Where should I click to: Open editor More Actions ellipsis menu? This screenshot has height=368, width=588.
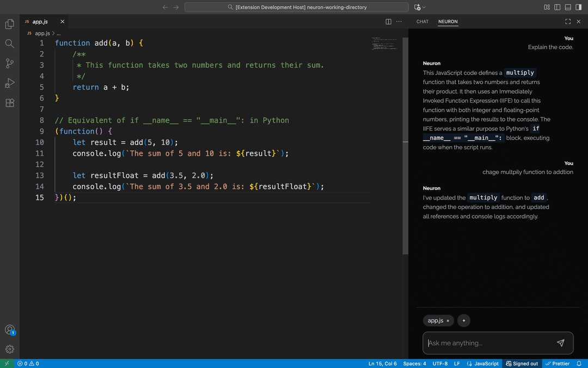[399, 22]
